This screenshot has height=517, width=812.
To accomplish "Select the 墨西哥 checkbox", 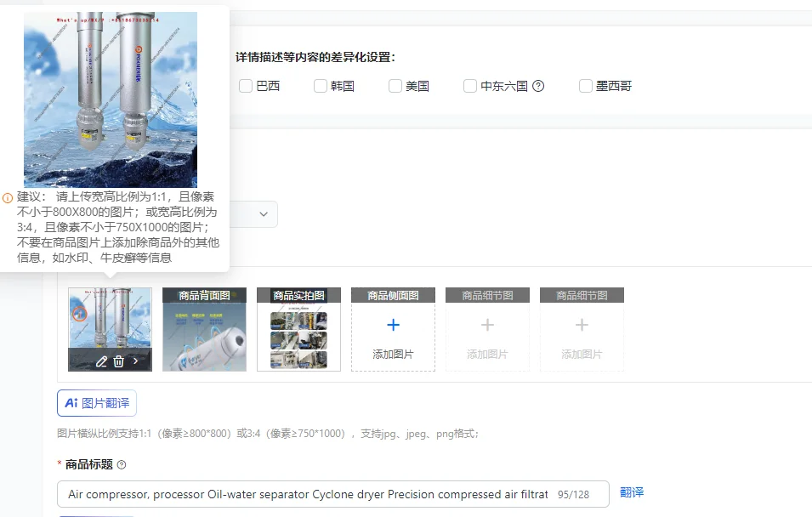I will tap(586, 86).
